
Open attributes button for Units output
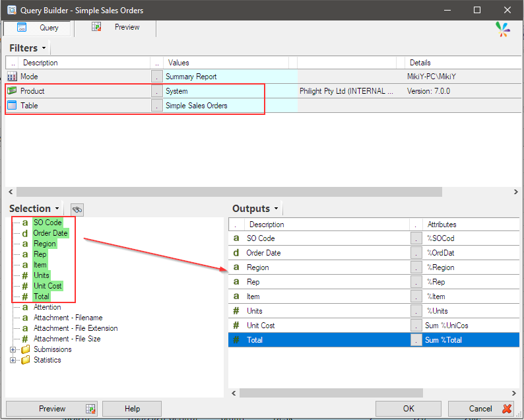(x=416, y=310)
